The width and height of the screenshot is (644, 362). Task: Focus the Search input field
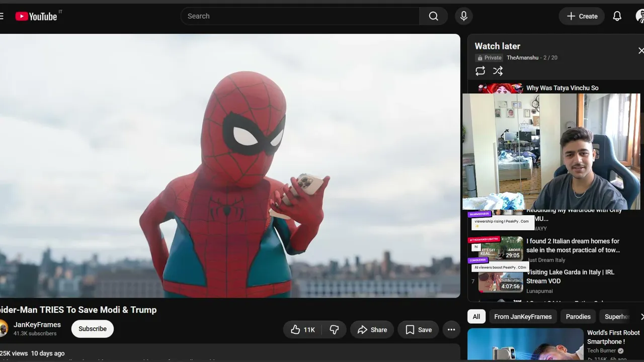coord(300,16)
